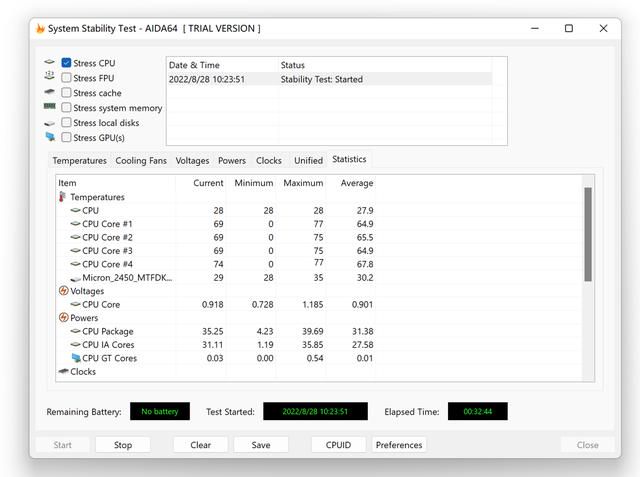Click the lightning icon next to Powers

64,317
